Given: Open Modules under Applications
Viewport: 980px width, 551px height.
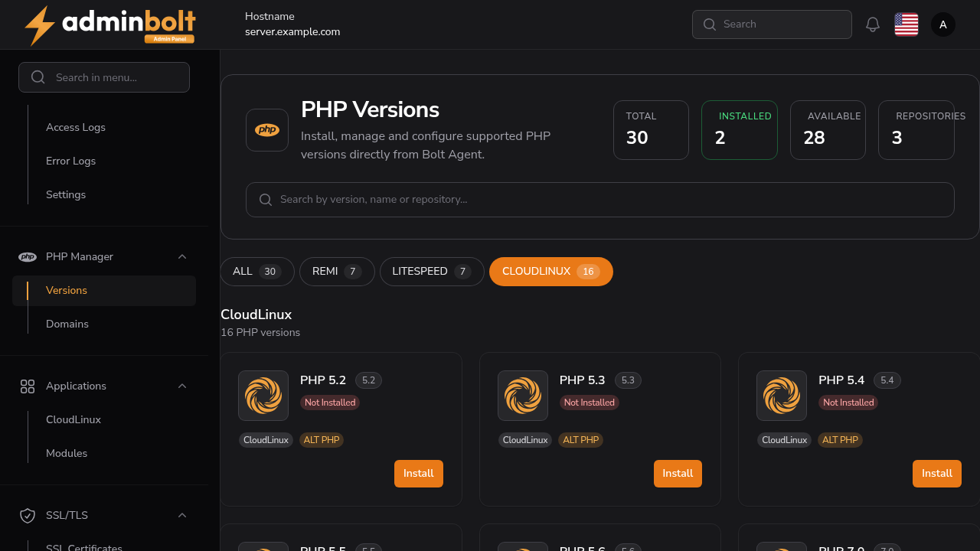Looking at the screenshot, I should (67, 454).
